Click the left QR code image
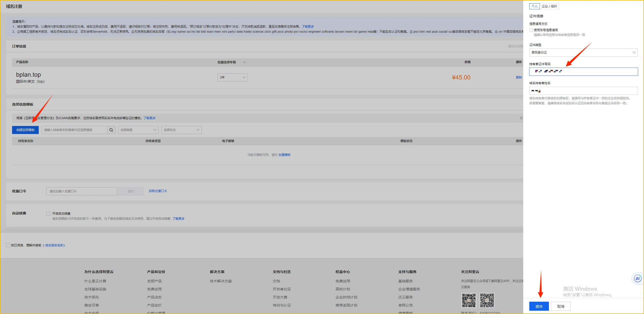This screenshot has height=314, width=644. point(469,300)
